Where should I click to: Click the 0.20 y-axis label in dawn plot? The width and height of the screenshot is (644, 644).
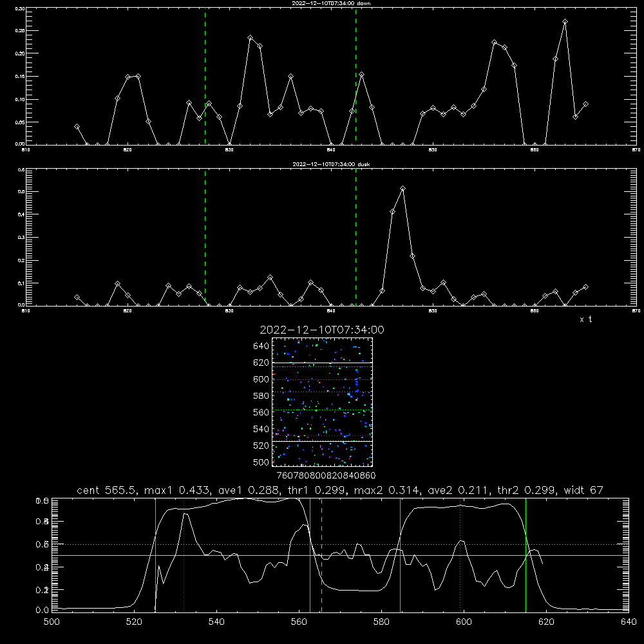click(x=20, y=53)
